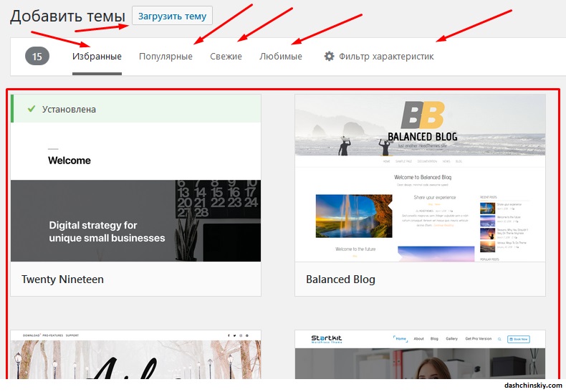Open the Популярные tab
The width and height of the screenshot is (566, 392).
(166, 56)
